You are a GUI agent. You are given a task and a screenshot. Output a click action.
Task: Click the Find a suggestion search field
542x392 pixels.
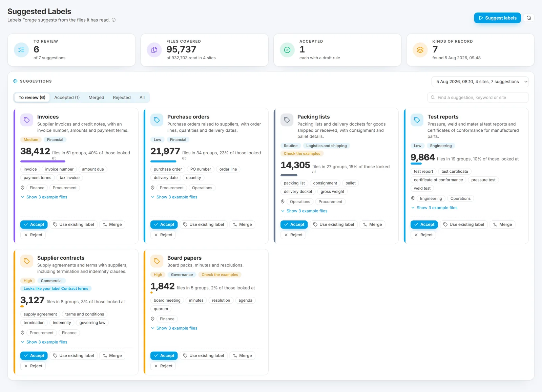[x=478, y=97]
